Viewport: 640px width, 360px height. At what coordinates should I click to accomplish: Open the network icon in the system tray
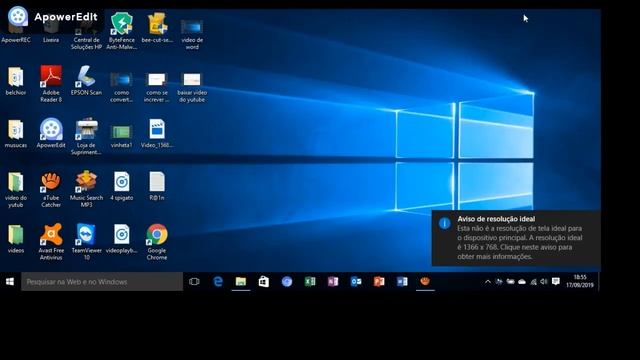tap(533, 282)
